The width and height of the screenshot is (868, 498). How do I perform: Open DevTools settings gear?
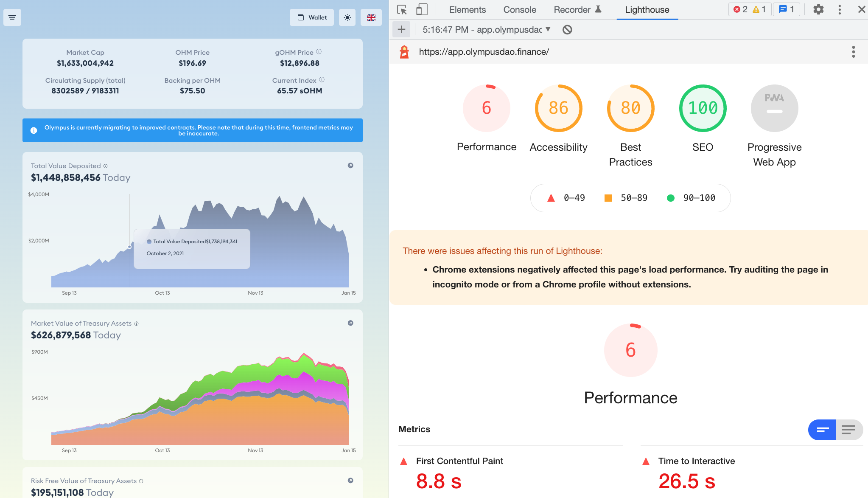pyautogui.click(x=818, y=9)
